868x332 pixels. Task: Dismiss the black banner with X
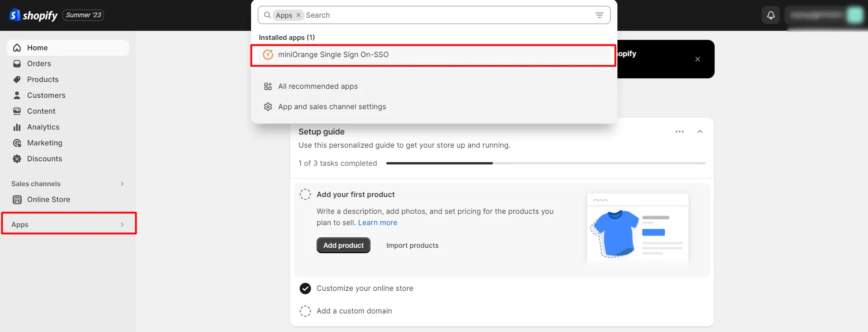(697, 59)
